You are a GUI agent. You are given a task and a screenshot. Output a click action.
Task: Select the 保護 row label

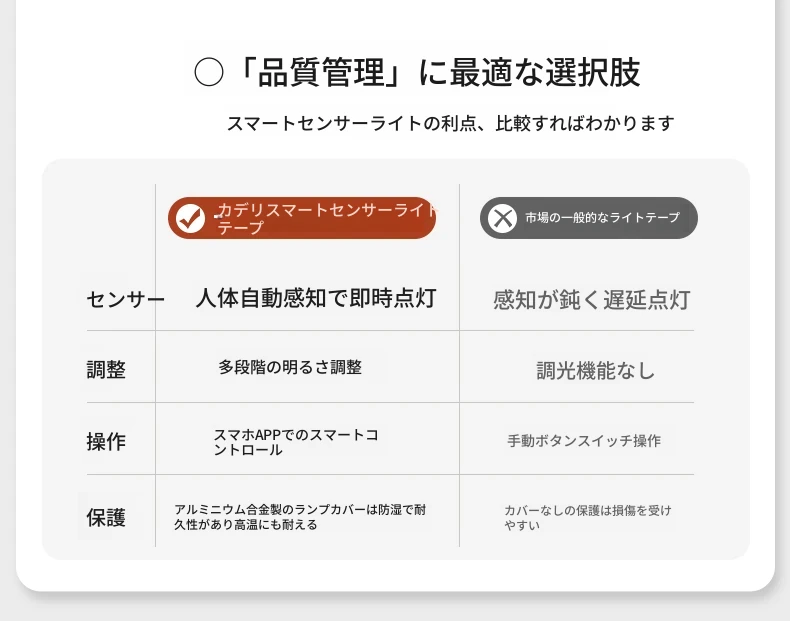point(106,517)
